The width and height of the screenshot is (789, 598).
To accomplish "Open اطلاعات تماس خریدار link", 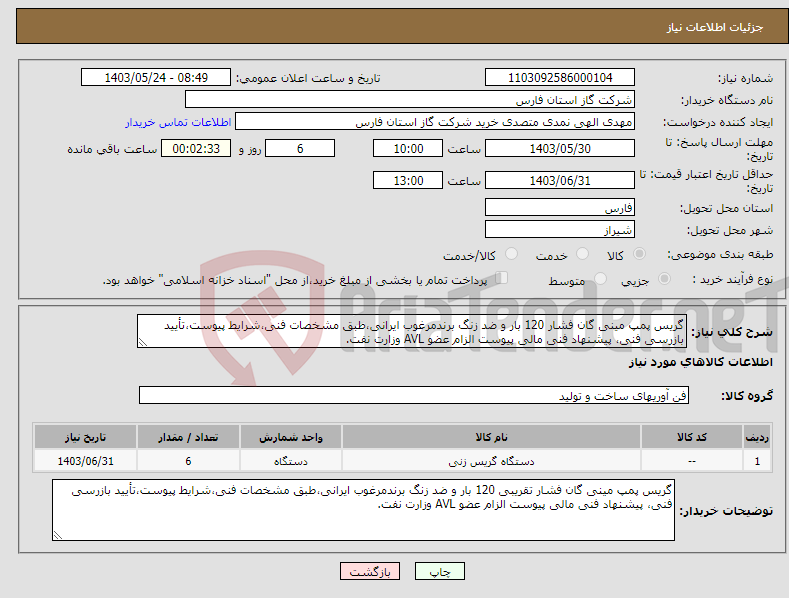I will pos(178,122).
